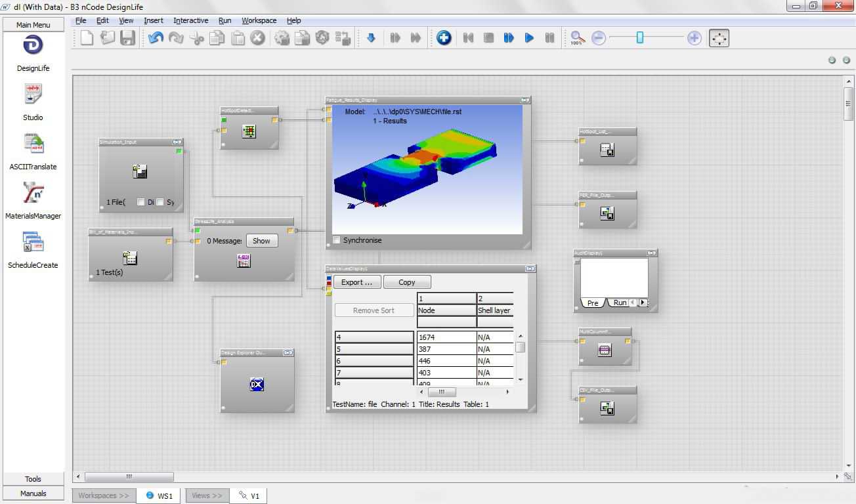Enable the Synchronise checkbox under the results display

click(x=337, y=240)
